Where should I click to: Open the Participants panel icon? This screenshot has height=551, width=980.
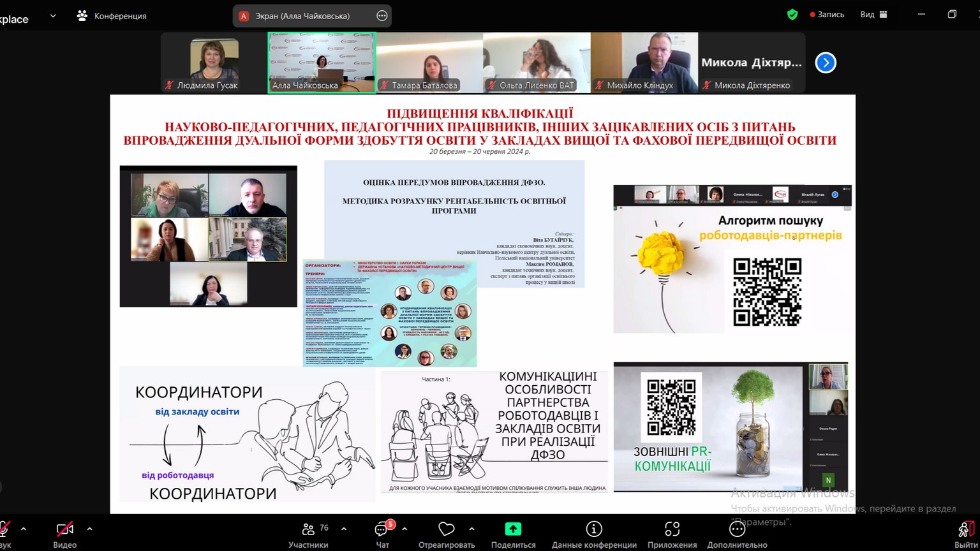[x=309, y=529]
